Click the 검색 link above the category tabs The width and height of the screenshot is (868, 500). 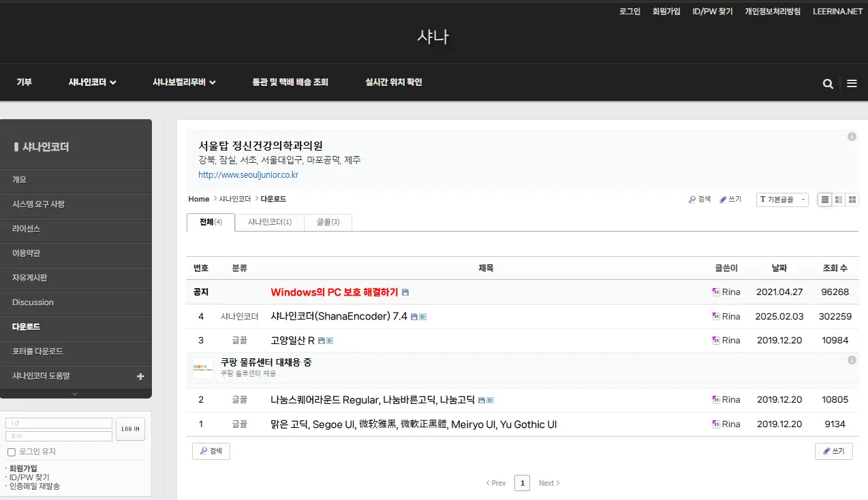[x=700, y=200]
